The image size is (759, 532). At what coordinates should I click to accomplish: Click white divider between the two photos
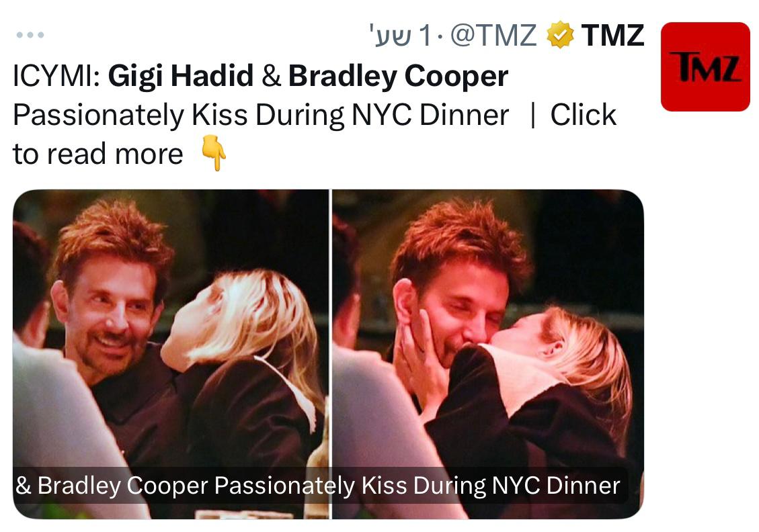coord(331,336)
